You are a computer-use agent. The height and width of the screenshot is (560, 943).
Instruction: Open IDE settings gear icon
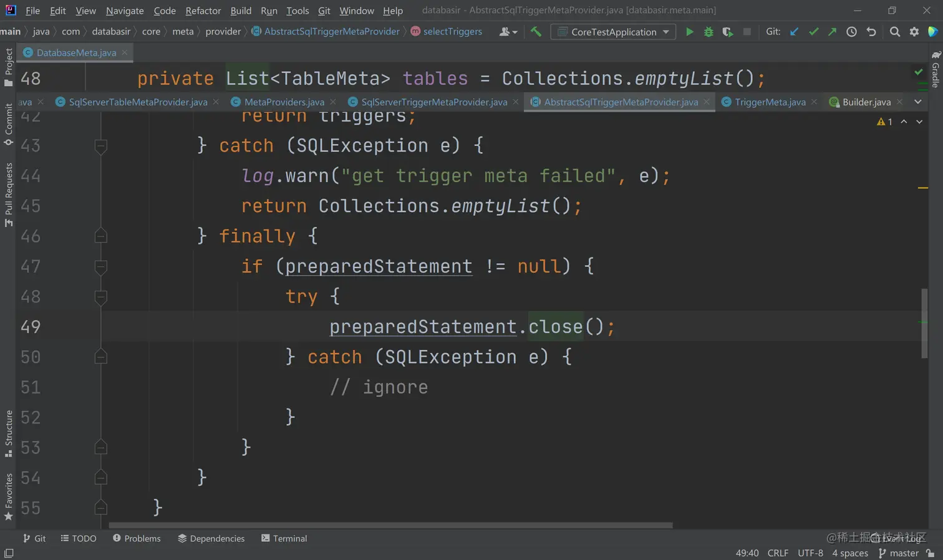tap(914, 32)
